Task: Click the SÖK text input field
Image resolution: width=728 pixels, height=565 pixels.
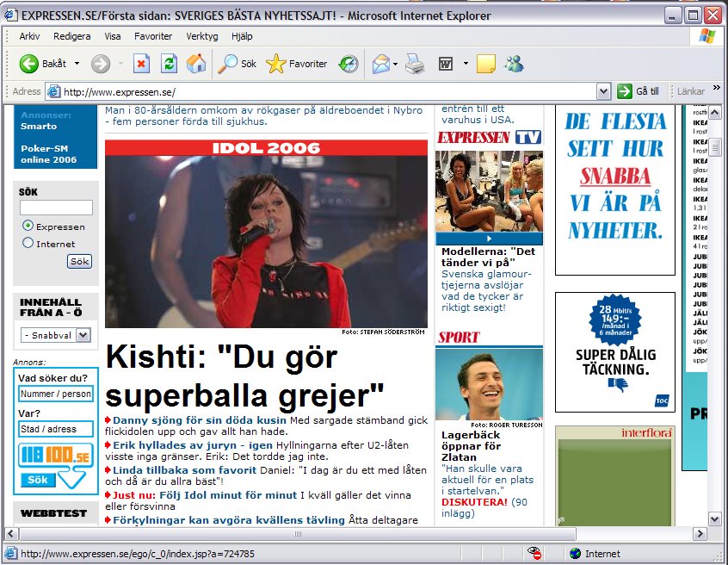Action: 56,208
